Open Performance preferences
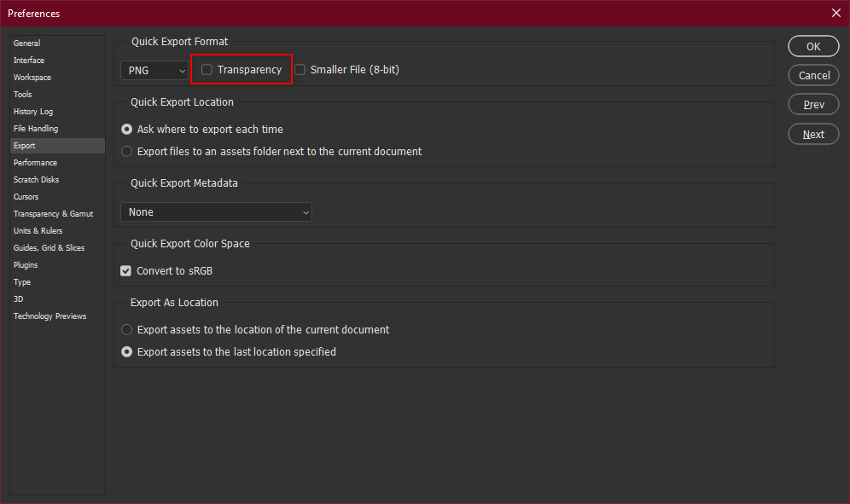Image resolution: width=850 pixels, height=504 pixels. [57, 163]
